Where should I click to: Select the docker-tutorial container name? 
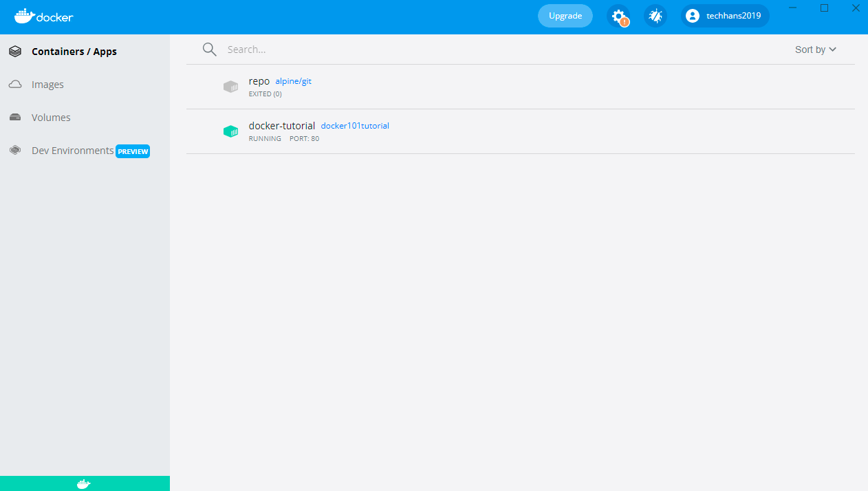pos(282,126)
